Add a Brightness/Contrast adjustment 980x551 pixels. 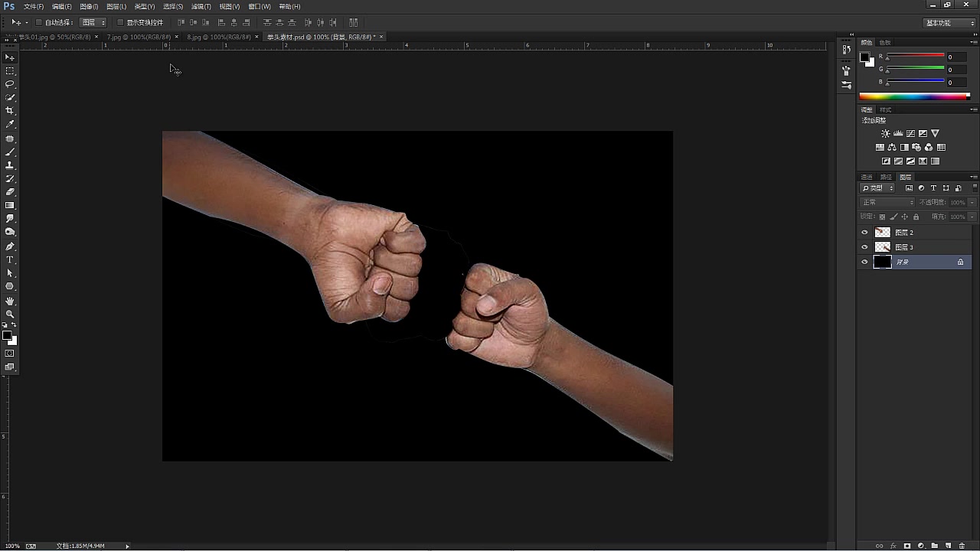(886, 133)
